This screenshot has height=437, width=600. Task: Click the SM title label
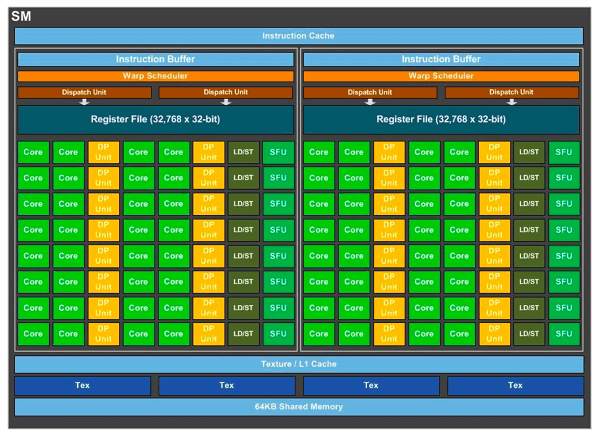point(21,16)
